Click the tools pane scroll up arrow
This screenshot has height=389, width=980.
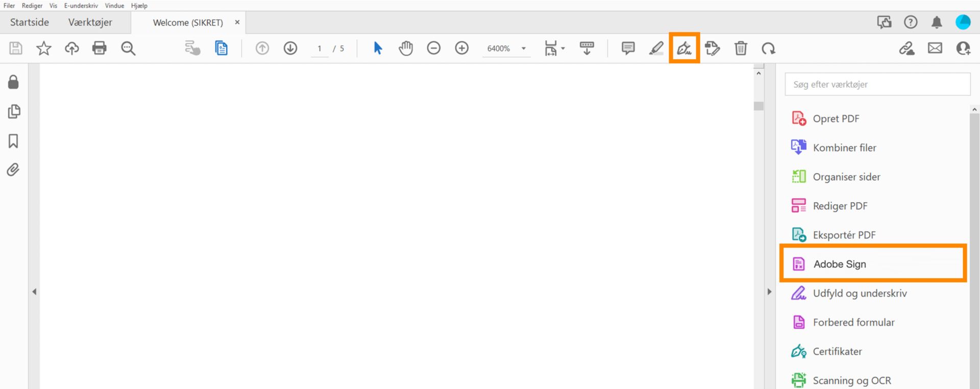tap(974, 109)
